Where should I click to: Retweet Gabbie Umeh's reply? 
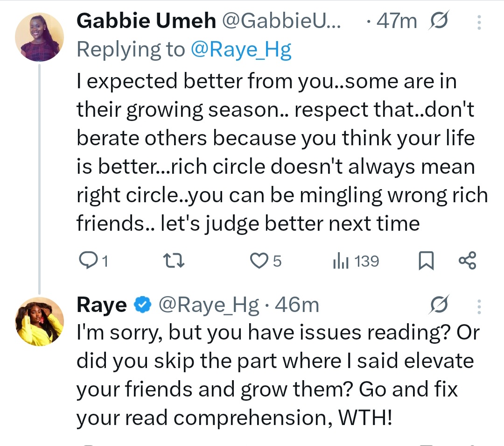click(176, 261)
